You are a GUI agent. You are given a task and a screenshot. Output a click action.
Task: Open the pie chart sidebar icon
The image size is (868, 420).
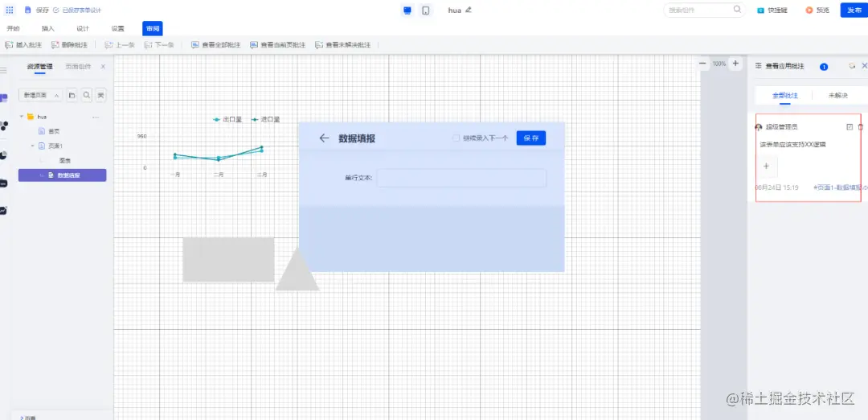[x=3, y=154]
